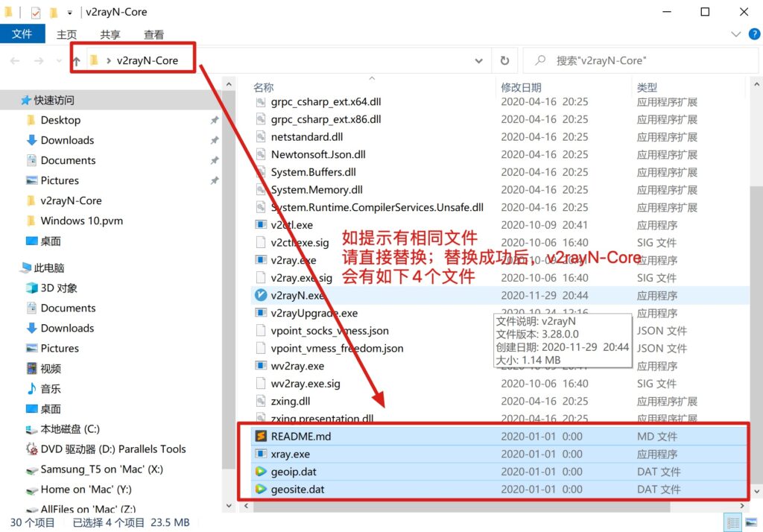Open the Quick Access Toolbar customize dropdown
Image resolution: width=763 pixels, height=532 pixels.
click(x=69, y=13)
